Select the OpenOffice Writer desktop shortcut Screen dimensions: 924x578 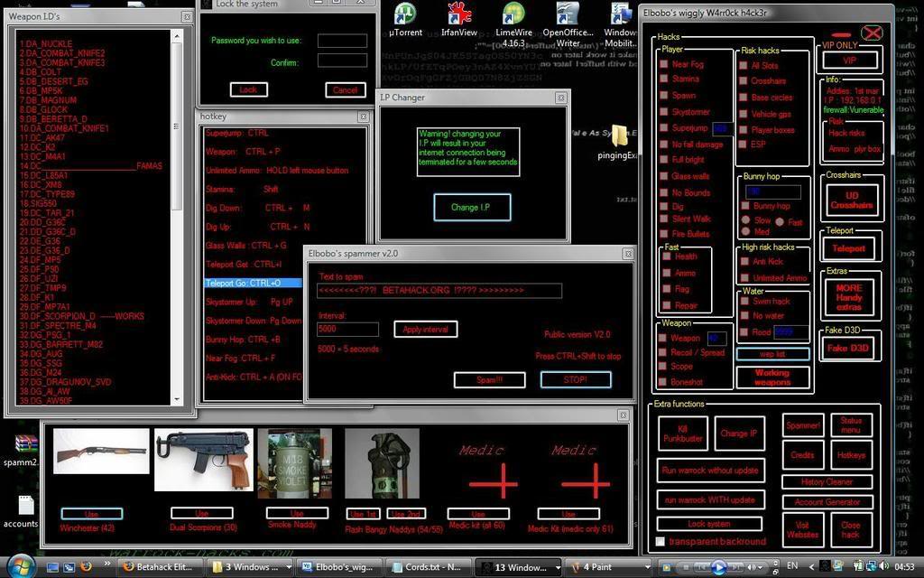coord(568,23)
